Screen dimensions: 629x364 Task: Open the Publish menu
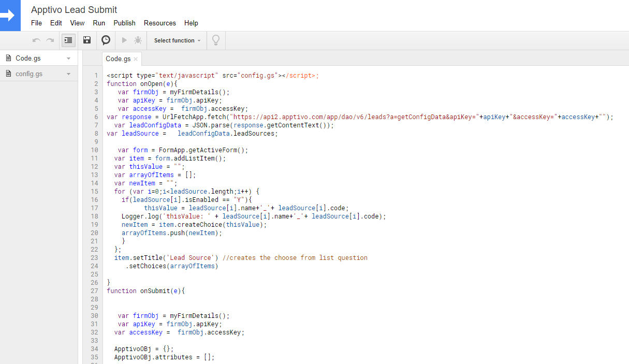pyautogui.click(x=124, y=23)
